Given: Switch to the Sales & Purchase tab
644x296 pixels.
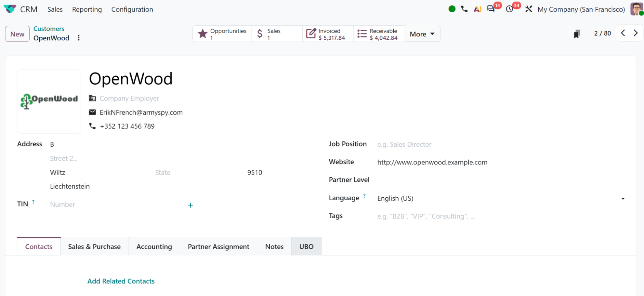Looking at the screenshot, I should point(94,246).
